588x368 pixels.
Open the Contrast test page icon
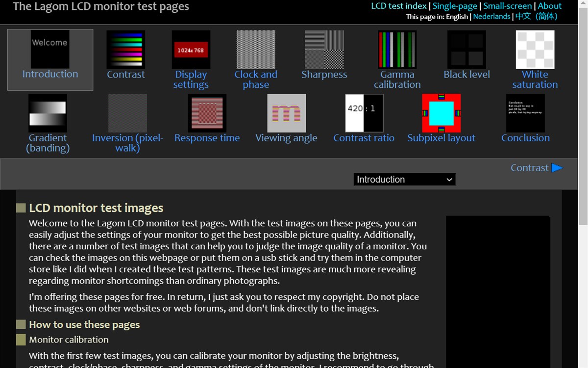(x=126, y=48)
